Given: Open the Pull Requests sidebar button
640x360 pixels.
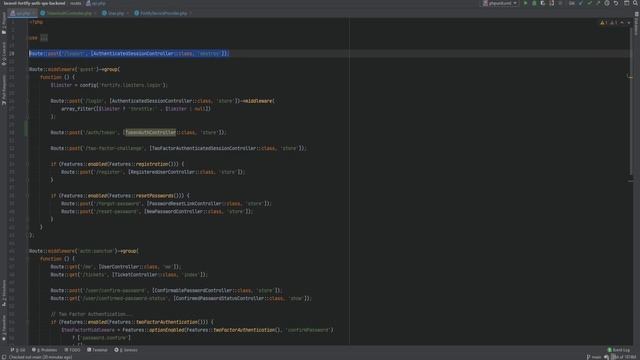Looking at the screenshot, I should pyautogui.click(x=4, y=91).
